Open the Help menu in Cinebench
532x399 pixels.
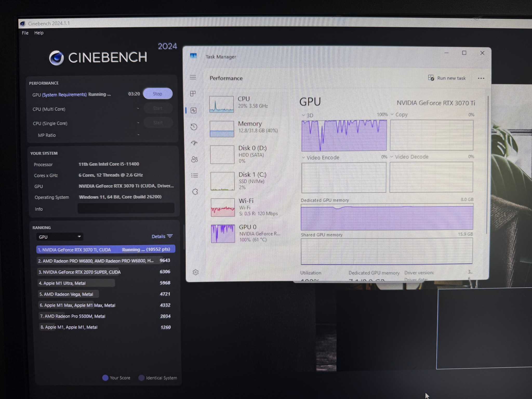39,33
